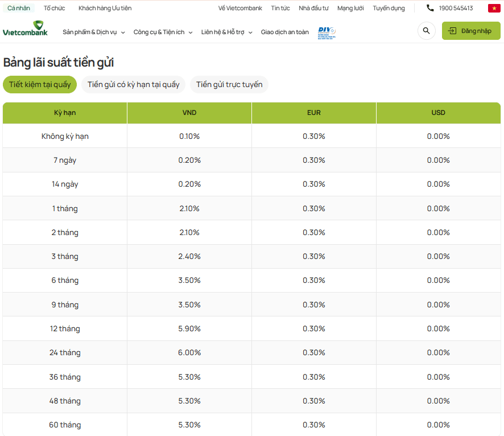Switch to the Tổ chức customer segment

coord(54,8)
